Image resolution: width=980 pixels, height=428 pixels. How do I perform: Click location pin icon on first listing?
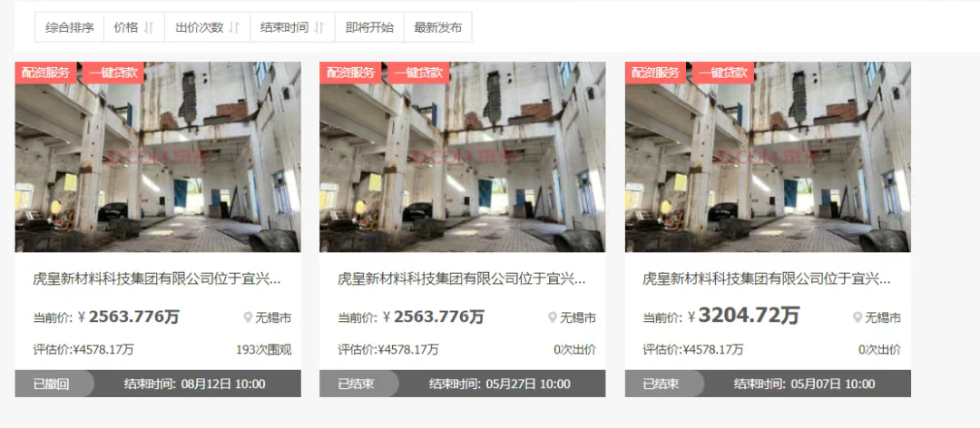248,317
